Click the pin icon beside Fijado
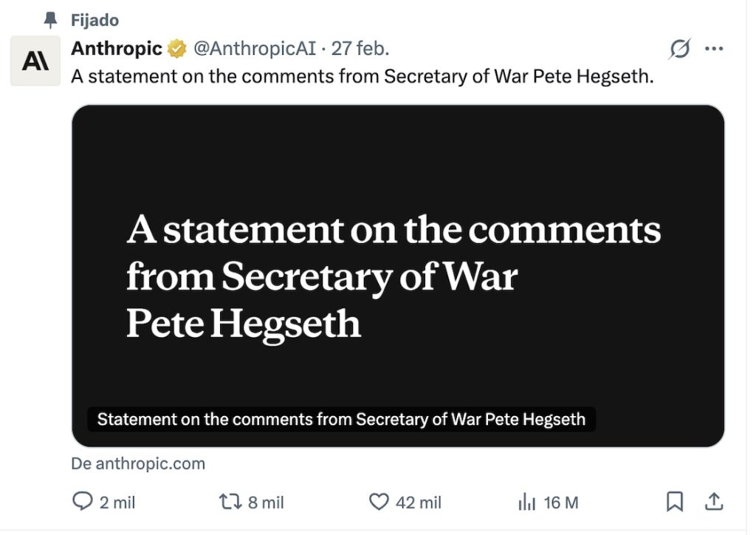Image resolution: width=756 pixels, height=535 pixels. pyautogui.click(x=51, y=21)
